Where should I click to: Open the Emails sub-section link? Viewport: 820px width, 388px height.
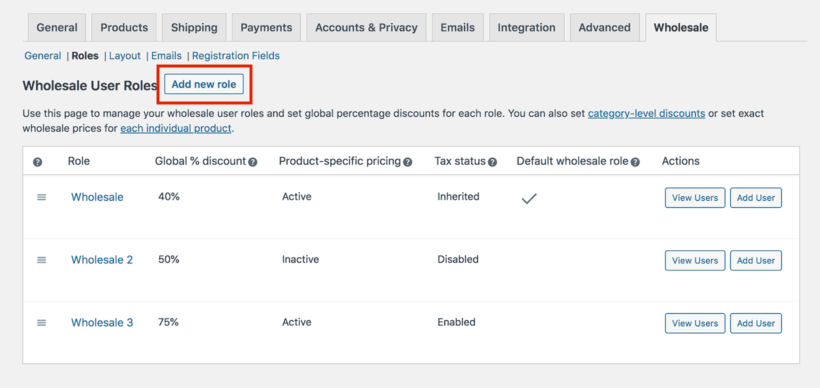click(x=166, y=55)
